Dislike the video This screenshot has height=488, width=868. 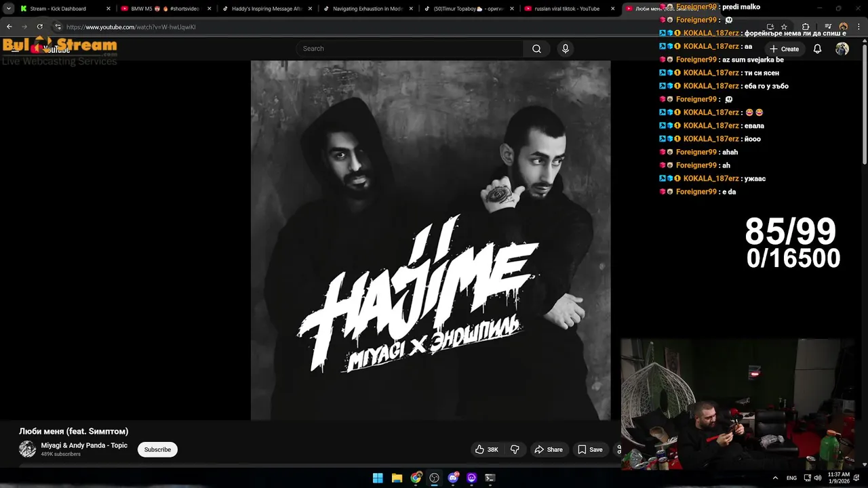point(515,449)
